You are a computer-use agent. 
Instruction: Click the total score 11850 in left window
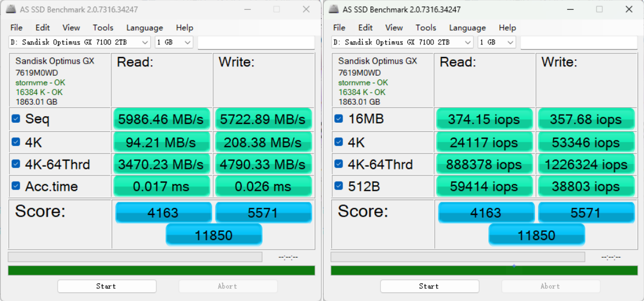pyautogui.click(x=214, y=235)
